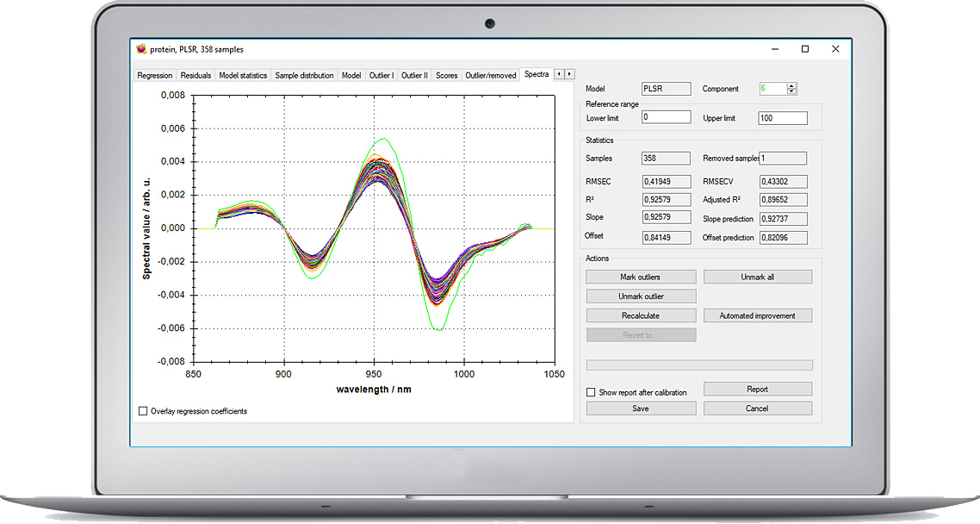Decrease Component value with the down arrow
Viewport: 980px width, 524px height.
[792, 91]
